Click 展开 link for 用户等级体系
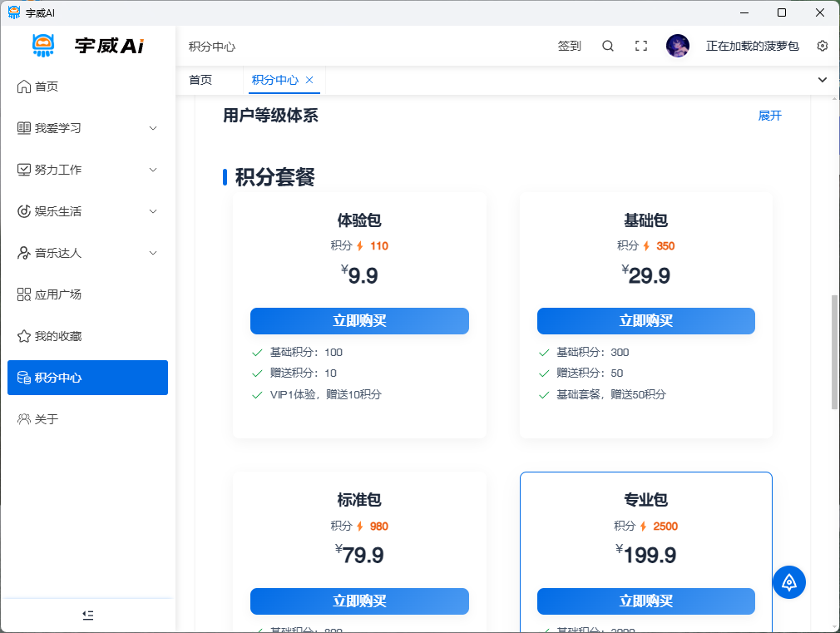This screenshot has height=633, width=840. (769, 116)
